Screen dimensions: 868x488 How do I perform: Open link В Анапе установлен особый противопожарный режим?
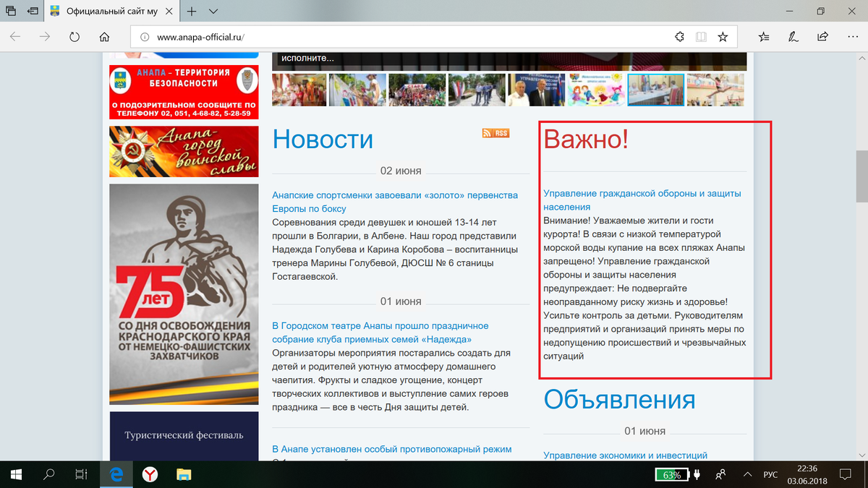391,449
